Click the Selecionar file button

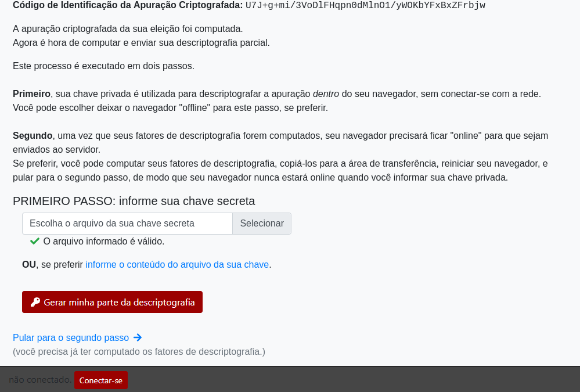coord(262,224)
